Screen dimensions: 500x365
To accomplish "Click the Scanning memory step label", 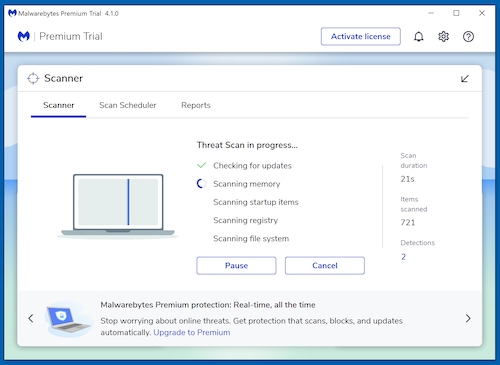I will (x=247, y=184).
